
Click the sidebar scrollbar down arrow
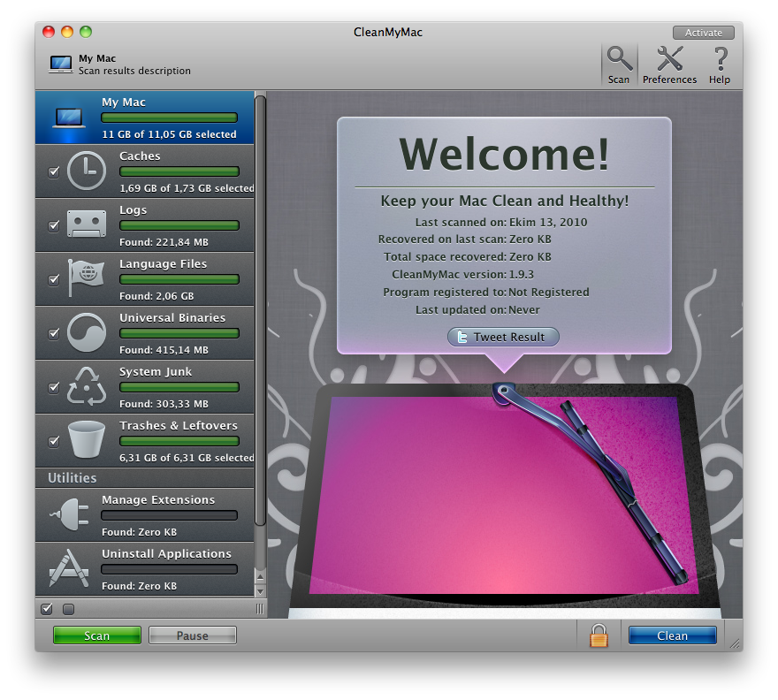pyautogui.click(x=260, y=590)
